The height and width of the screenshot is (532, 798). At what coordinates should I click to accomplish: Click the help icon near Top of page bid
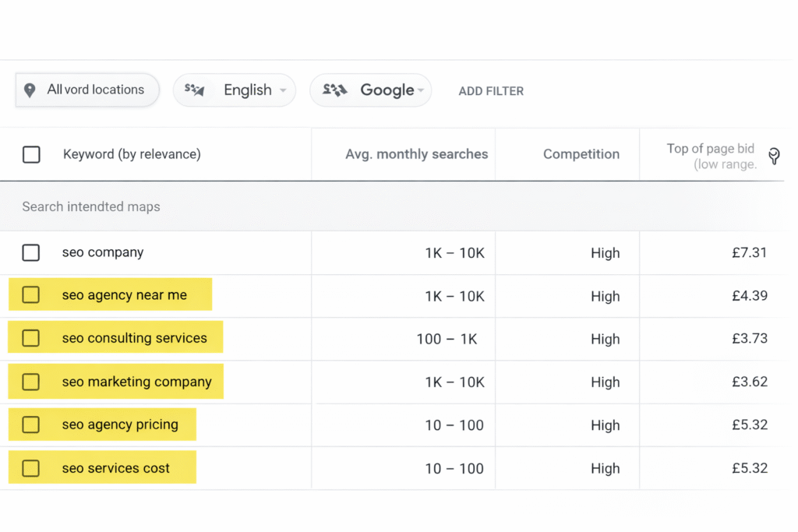[x=773, y=156]
